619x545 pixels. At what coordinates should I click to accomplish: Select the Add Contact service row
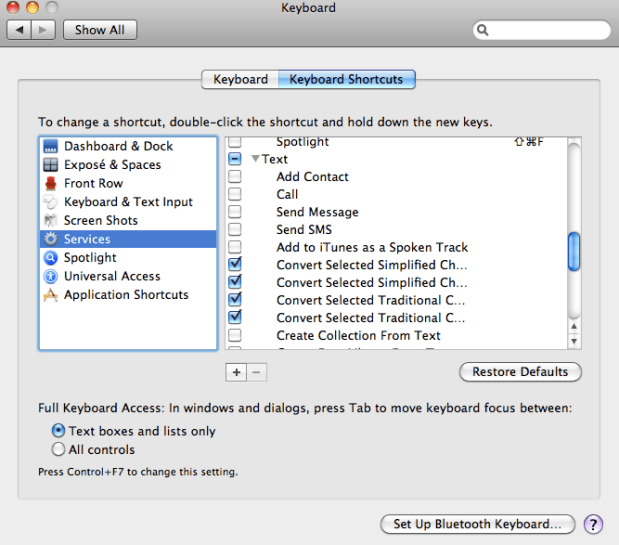tap(396, 176)
